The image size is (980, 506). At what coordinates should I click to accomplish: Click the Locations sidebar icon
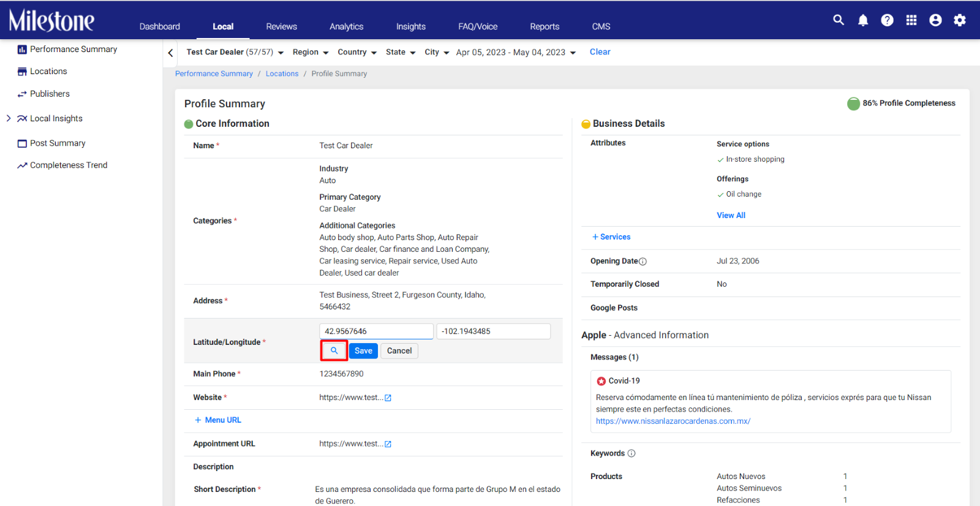[x=22, y=72]
